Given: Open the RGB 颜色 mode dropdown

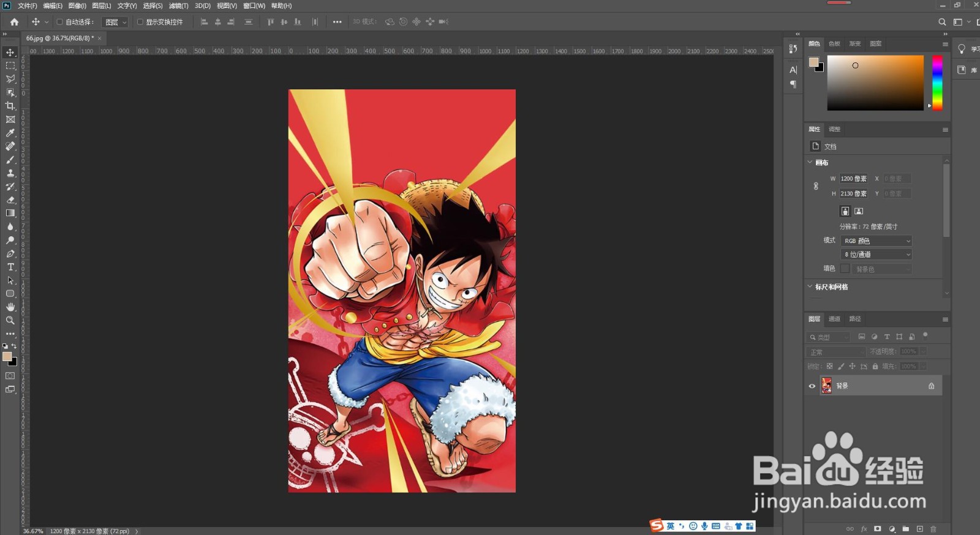Looking at the screenshot, I should (876, 241).
